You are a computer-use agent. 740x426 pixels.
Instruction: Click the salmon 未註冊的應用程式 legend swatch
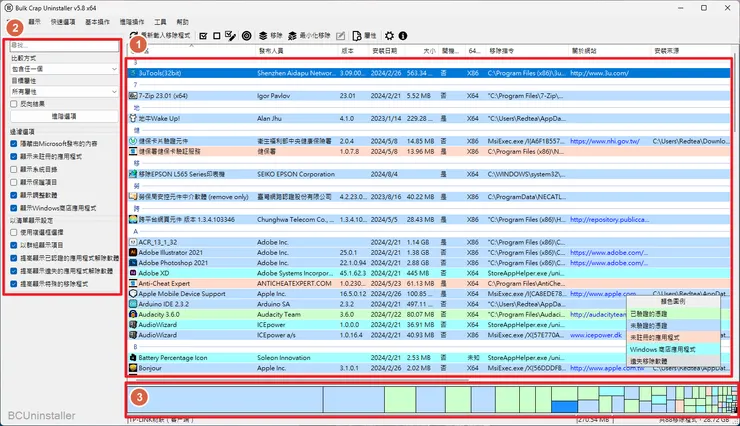673,337
